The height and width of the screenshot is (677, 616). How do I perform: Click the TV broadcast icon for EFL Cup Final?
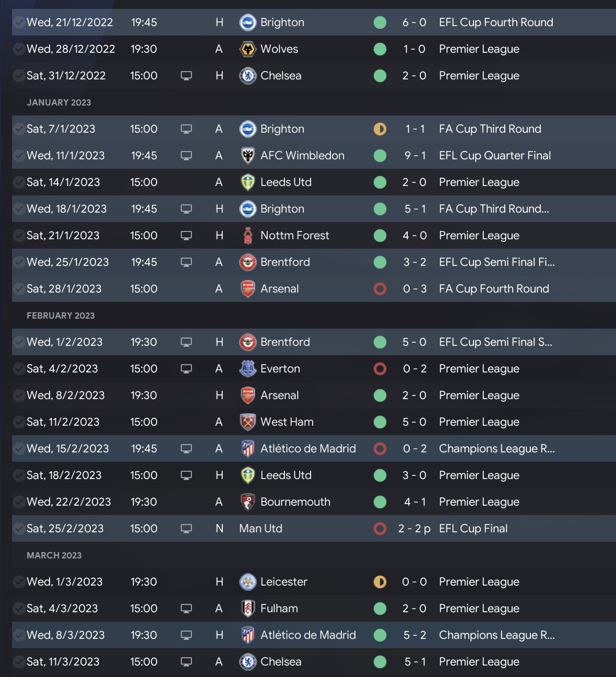click(186, 529)
